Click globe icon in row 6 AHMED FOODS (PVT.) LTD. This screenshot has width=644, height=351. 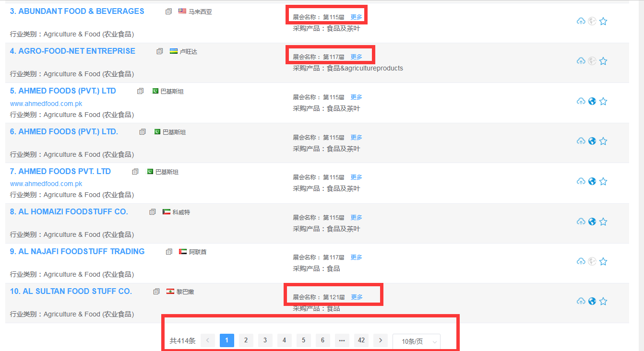click(x=592, y=141)
